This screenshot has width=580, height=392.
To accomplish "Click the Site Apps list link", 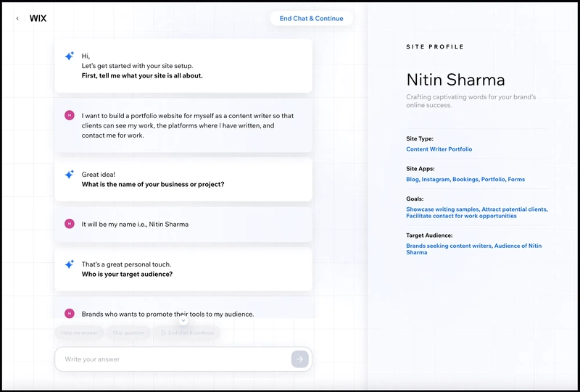I will tap(465, 180).
